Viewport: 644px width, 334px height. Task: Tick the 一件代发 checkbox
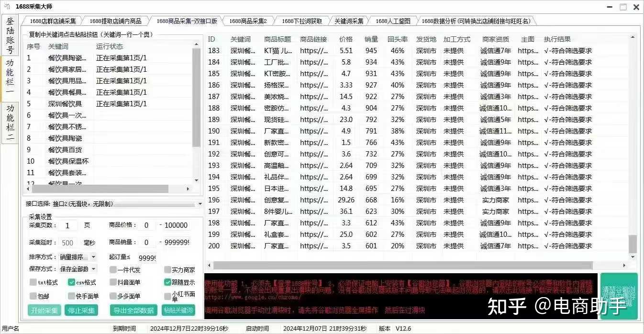pos(113,270)
